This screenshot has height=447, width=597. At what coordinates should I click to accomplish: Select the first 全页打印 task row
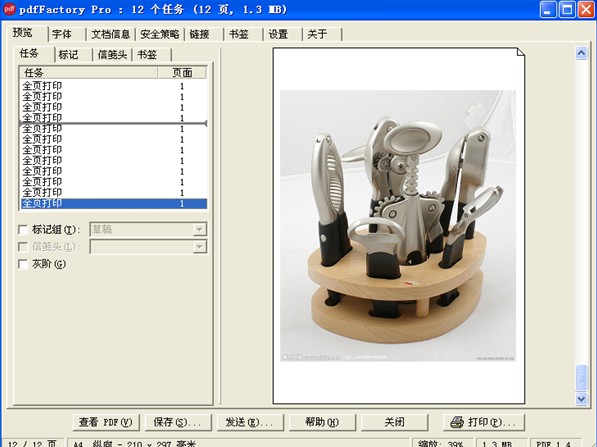point(113,86)
